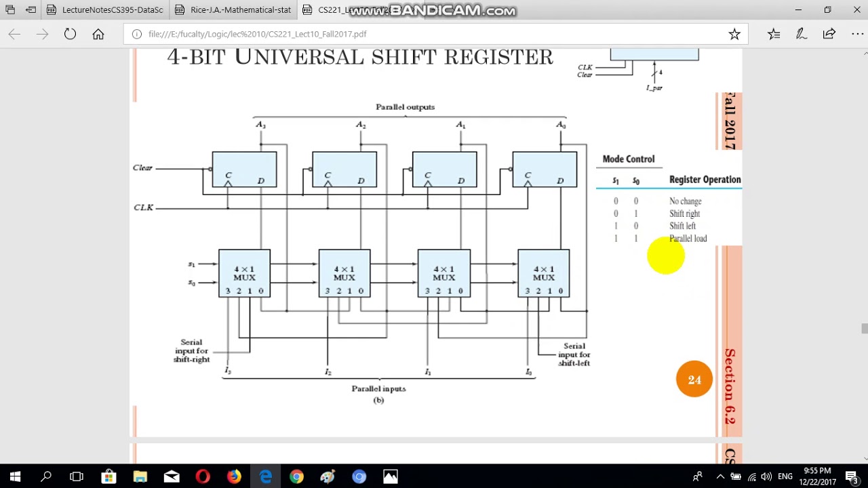Click the page scrollbar thumb on the right
Image resolution: width=868 pixels, height=488 pixels.
click(x=865, y=329)
